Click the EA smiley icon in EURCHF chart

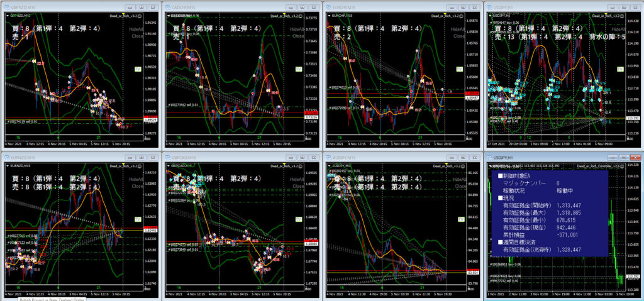462,16
